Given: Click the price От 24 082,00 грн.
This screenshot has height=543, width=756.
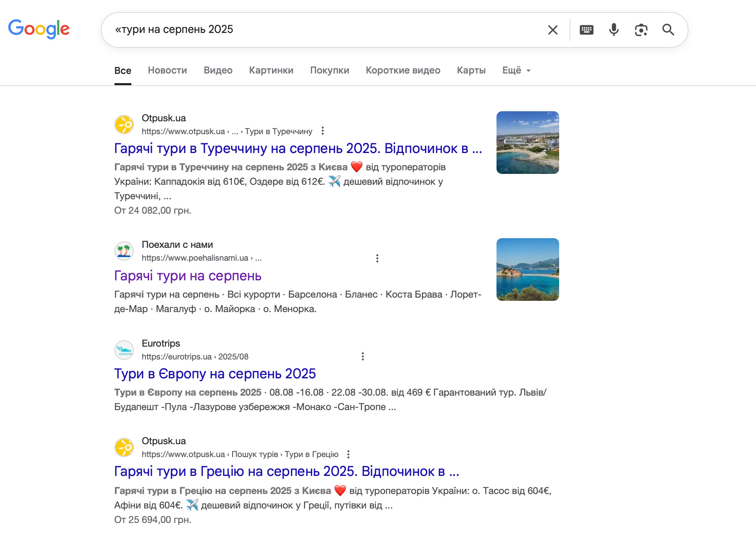Looking at the screenshot, I should (153, 210).
